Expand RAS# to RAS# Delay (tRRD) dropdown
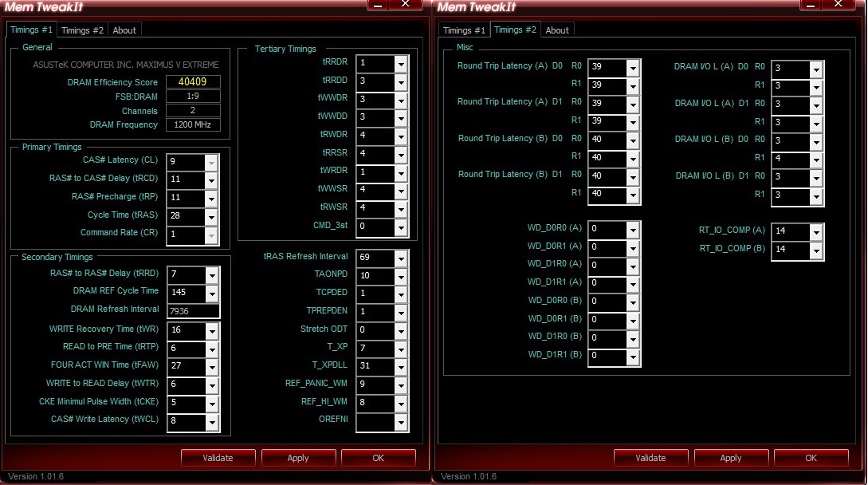 coord(211,275)
